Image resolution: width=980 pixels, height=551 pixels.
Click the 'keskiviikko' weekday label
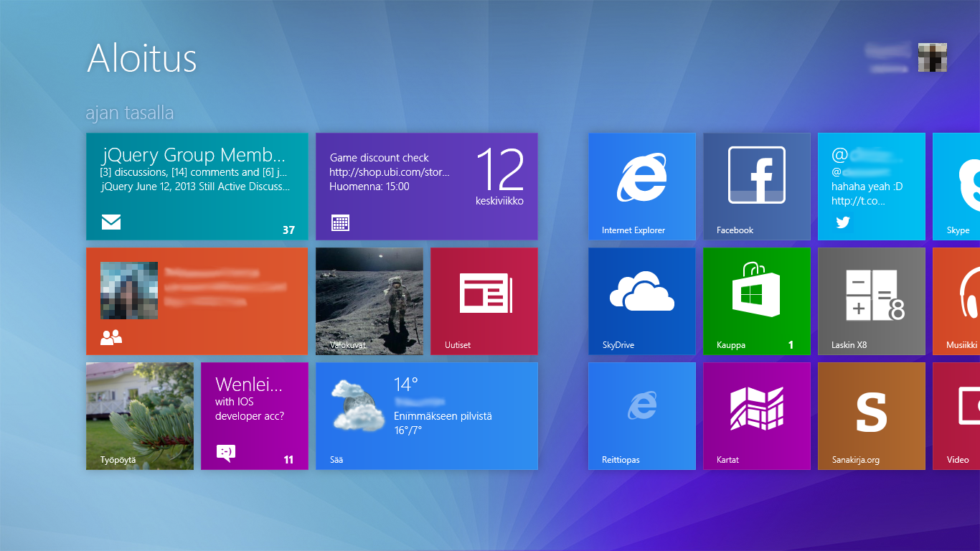point(499,201)
